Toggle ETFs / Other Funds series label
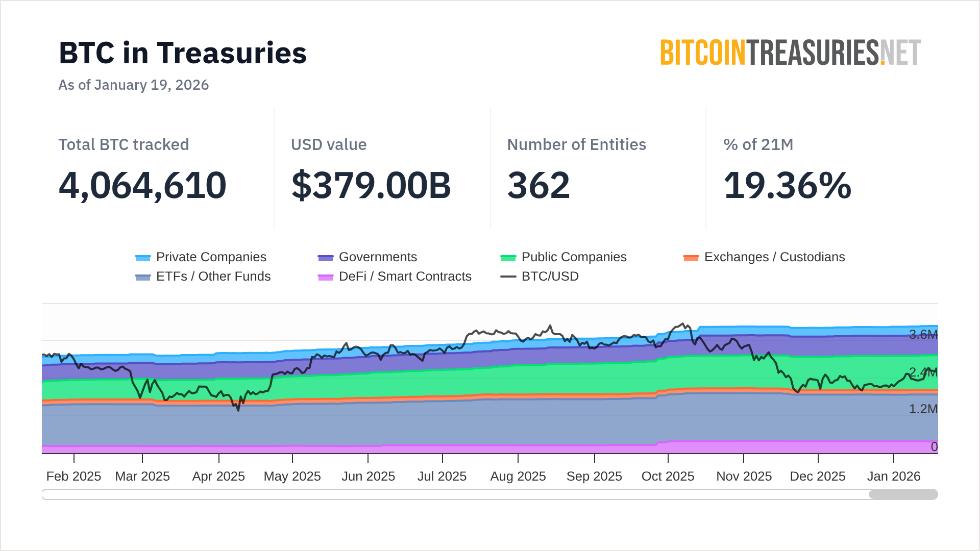The height and width of the screenshot is (551, 980). pos(213,277)
